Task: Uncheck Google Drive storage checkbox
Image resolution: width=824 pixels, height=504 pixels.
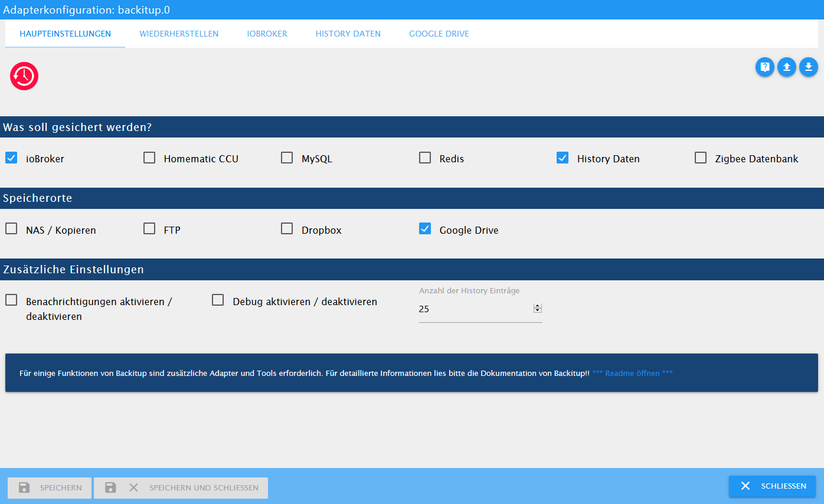Action: 425,228
